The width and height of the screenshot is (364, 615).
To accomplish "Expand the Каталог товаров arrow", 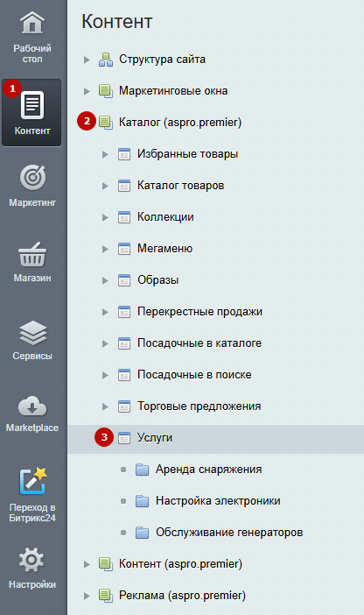I will tap(105, 186).
